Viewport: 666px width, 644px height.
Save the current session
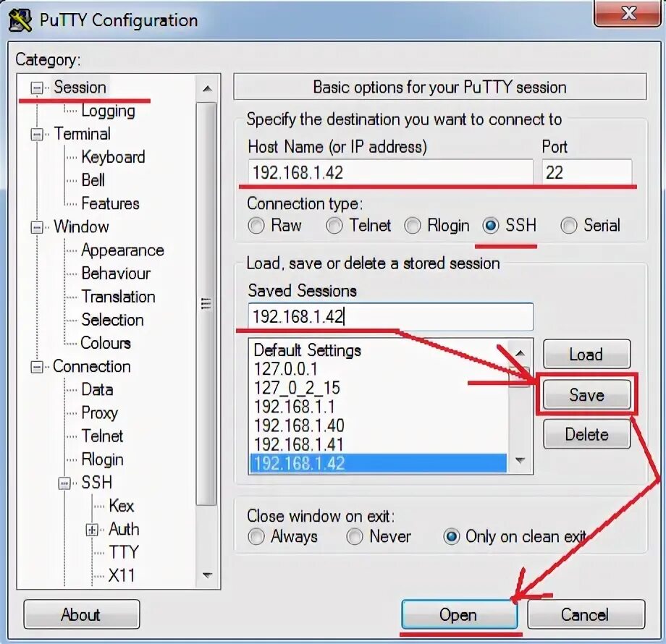(586, 395)
